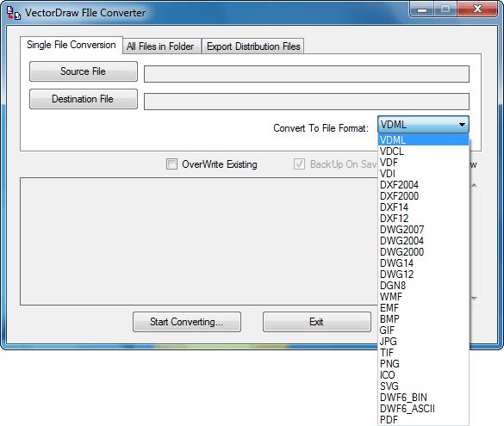504x426 pixels.
Task: Choose DXF14 in the list
Action: 423,207
